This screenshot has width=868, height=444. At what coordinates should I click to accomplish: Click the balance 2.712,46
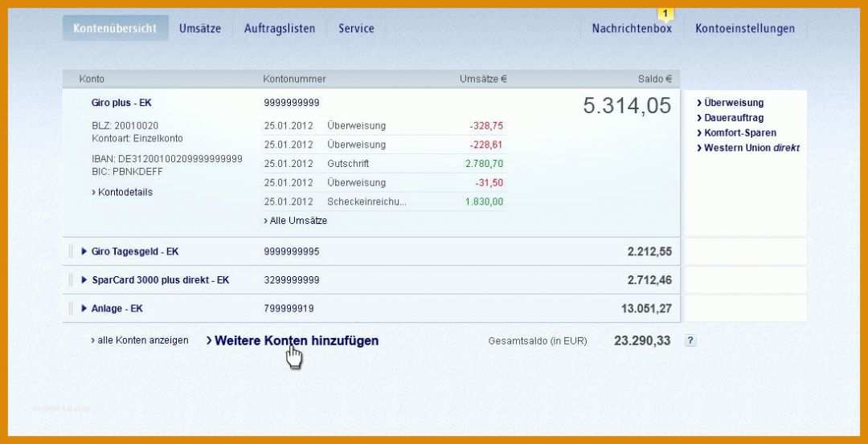pos(650,280)
